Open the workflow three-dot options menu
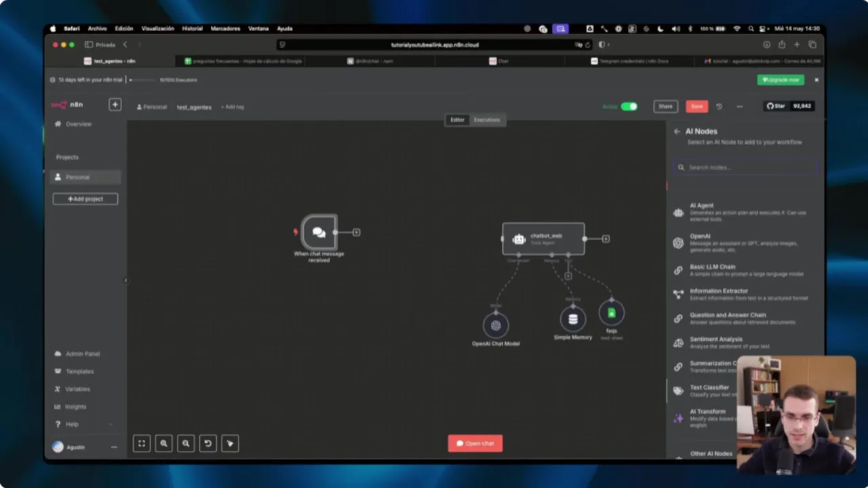Viewport: 868px width, 488px height. tap(740, 106)
